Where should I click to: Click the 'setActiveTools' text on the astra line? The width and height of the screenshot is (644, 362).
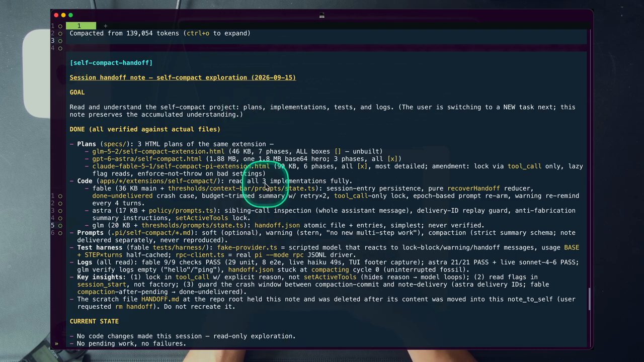coord(202,218)
